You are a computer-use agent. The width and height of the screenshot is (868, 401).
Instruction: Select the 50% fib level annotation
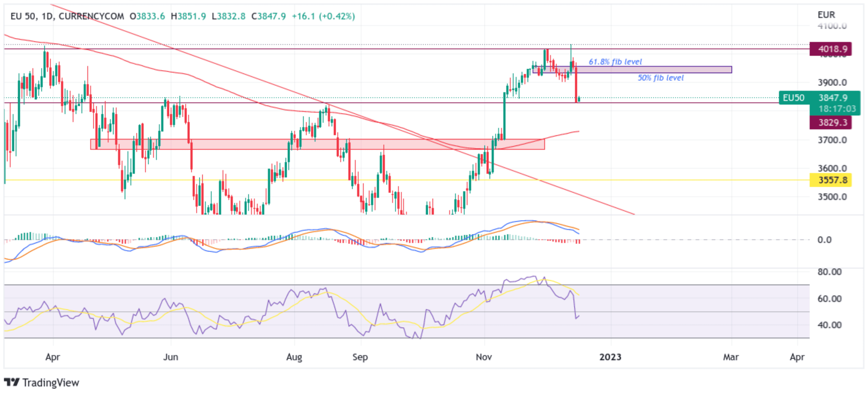click(x=661, y=78)
